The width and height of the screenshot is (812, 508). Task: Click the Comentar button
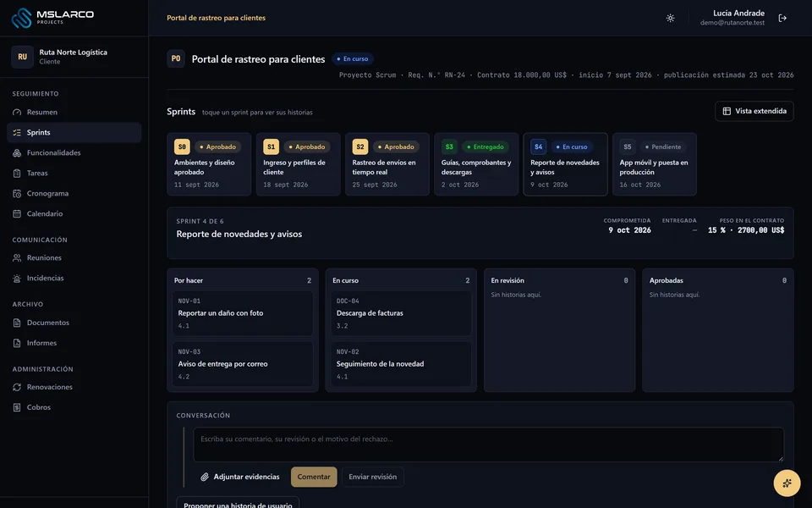(x=314, y=477)
